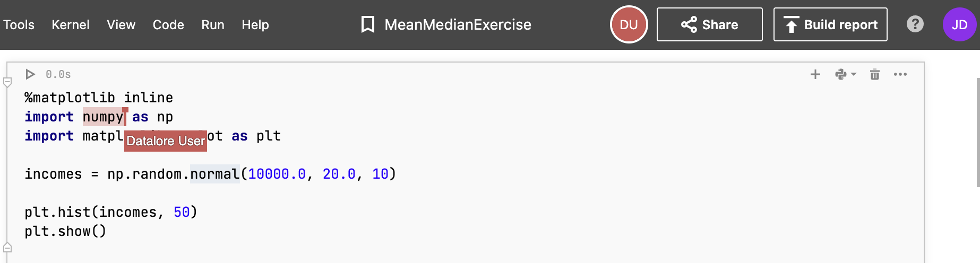Open the Kernel menu
This screenshot has height=263, width=980.
click(71, 25)
